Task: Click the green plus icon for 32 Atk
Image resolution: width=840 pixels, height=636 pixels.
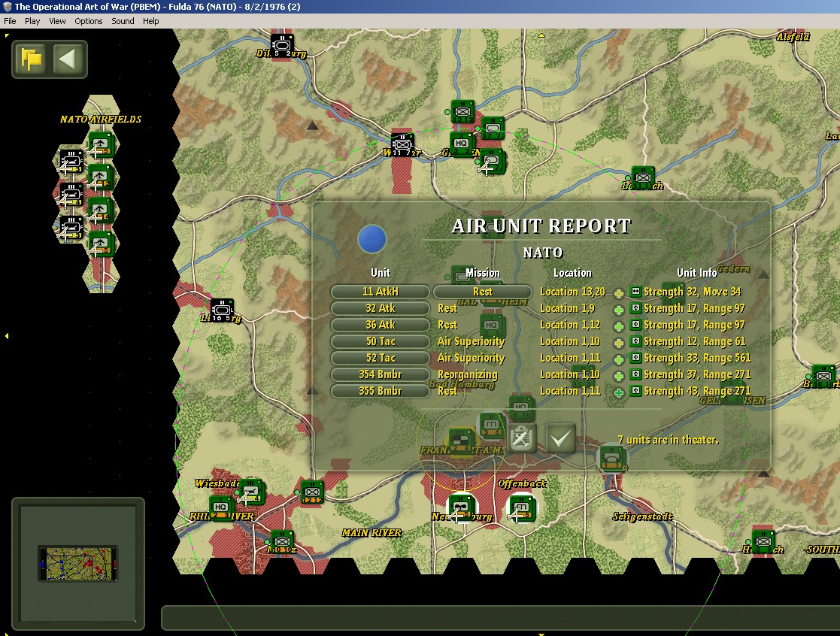Action: (x=618, y=310)
